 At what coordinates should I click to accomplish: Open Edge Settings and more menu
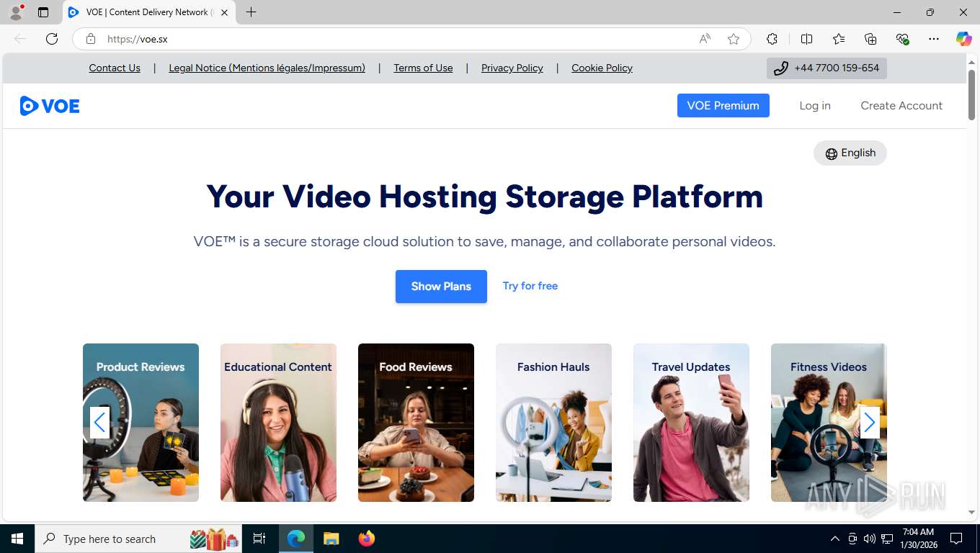[x=934, y=39]
